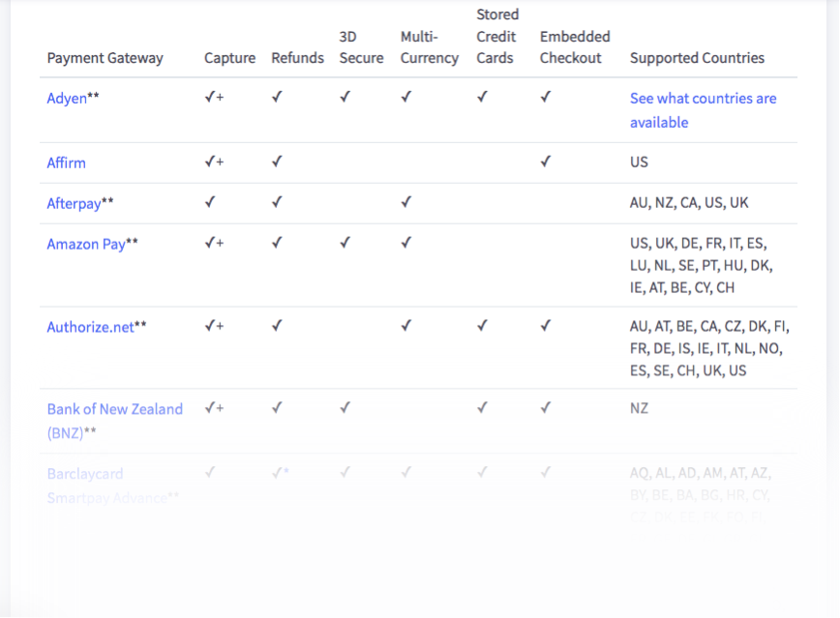The width and height of the screenshot is (840, 618).
Task: Click the Amazon Pay 3D Secure checkmark
Action: tap(345, 243)
